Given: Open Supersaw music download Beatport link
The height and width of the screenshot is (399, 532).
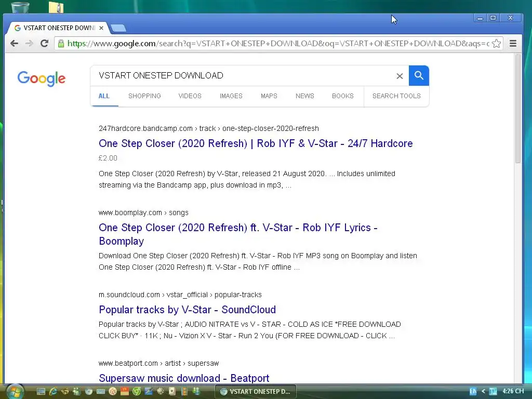Looking at the screenshot, I should tap(184, 378).
